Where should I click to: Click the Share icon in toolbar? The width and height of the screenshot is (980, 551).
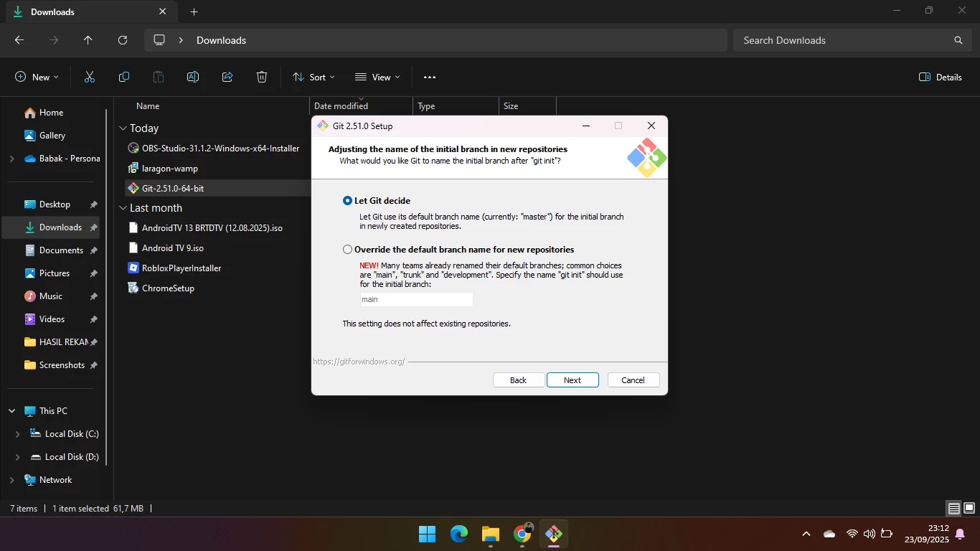point(227,77)
